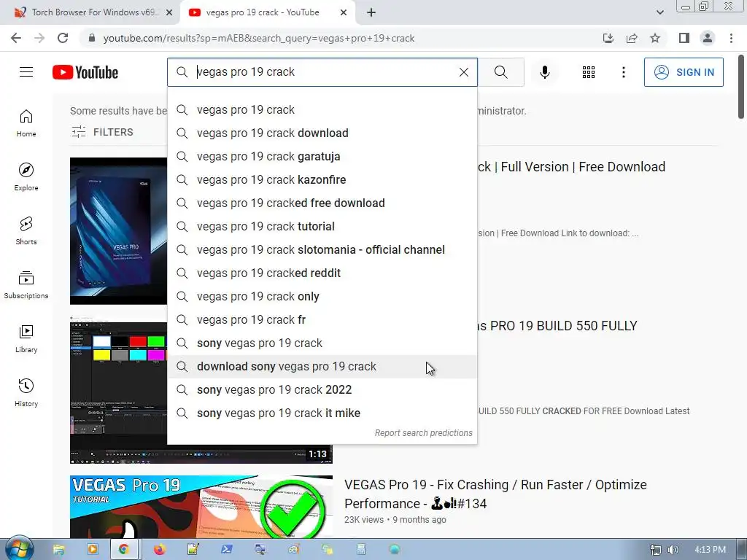Select suggestion 'vegas pro 19 crack tutorial'
The image size is (747, 560).
[x=322, y=226]
